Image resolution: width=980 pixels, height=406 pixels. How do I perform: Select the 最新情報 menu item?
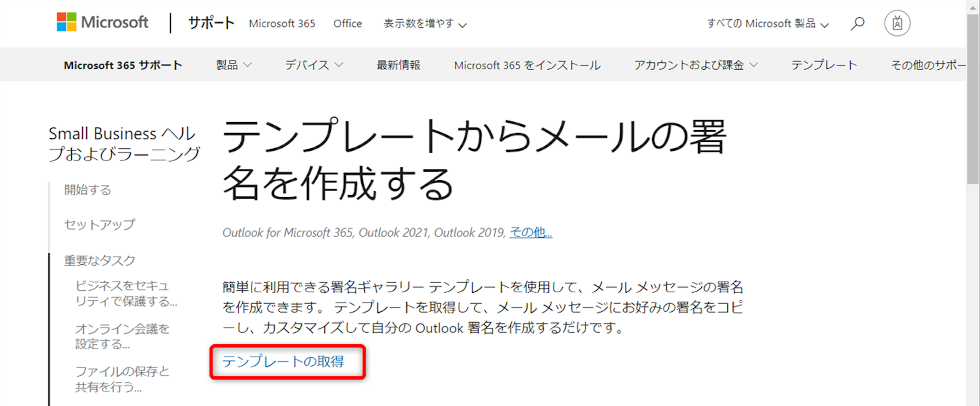(398, 65)
